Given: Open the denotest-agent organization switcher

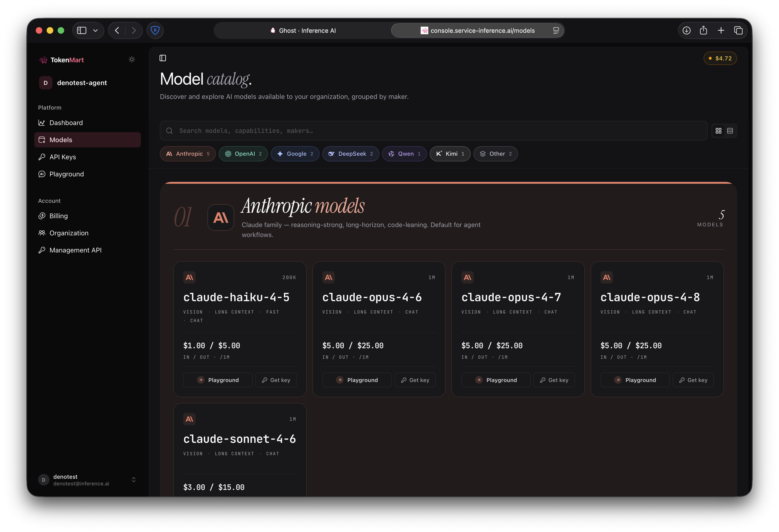Looking at the screenshot, I should pos(88,83).
